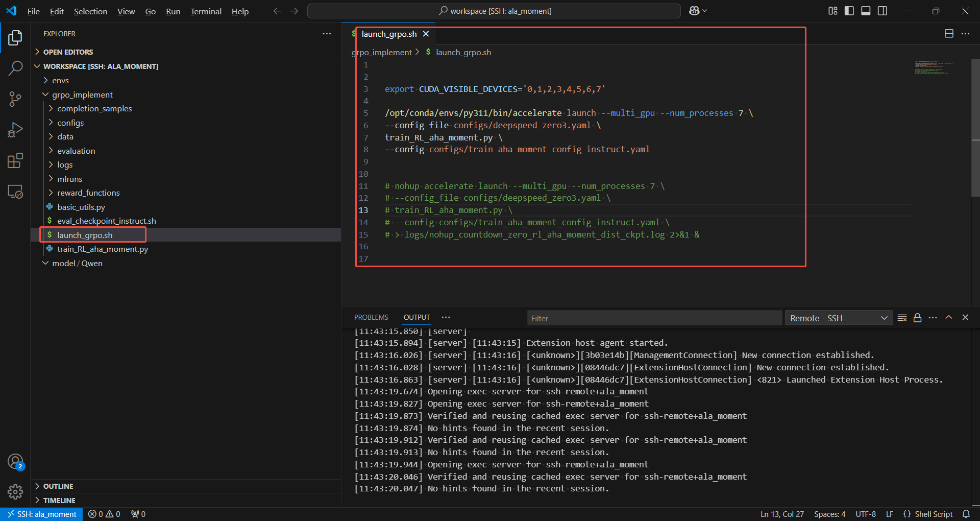
Task: Switch to the PROBLEMS tab
Action: [371, 317]
